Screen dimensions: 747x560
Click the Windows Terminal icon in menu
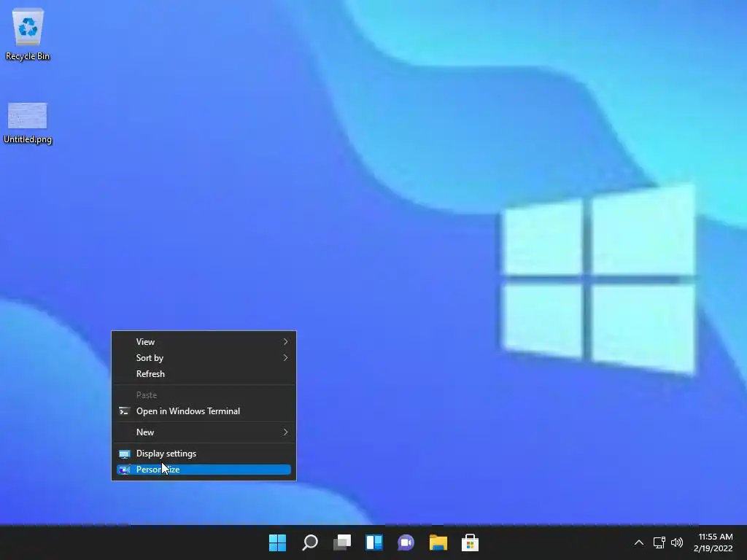click(x=124, y=411)
